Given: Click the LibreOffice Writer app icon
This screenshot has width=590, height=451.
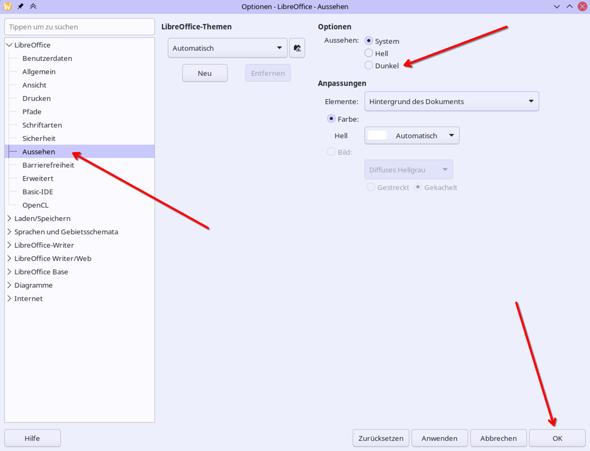Looking at the screenshot, I should tap(7, 6).
